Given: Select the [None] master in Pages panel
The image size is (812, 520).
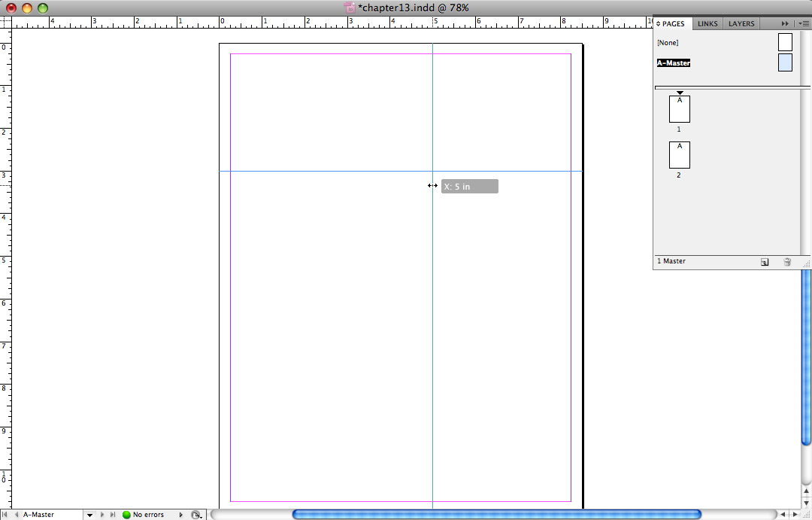Looking at the screenshot, I should click(668, 43).
